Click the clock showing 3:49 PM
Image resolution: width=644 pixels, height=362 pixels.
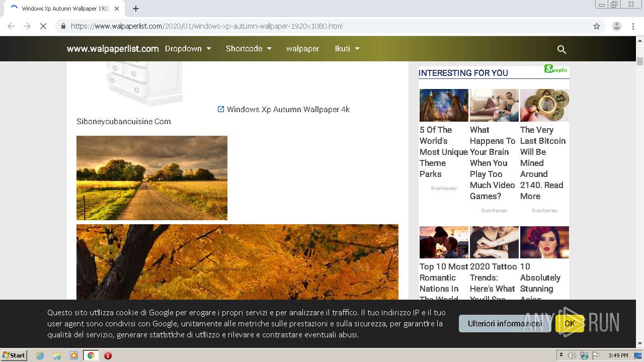pyautogui.click(x=618, y=355)
